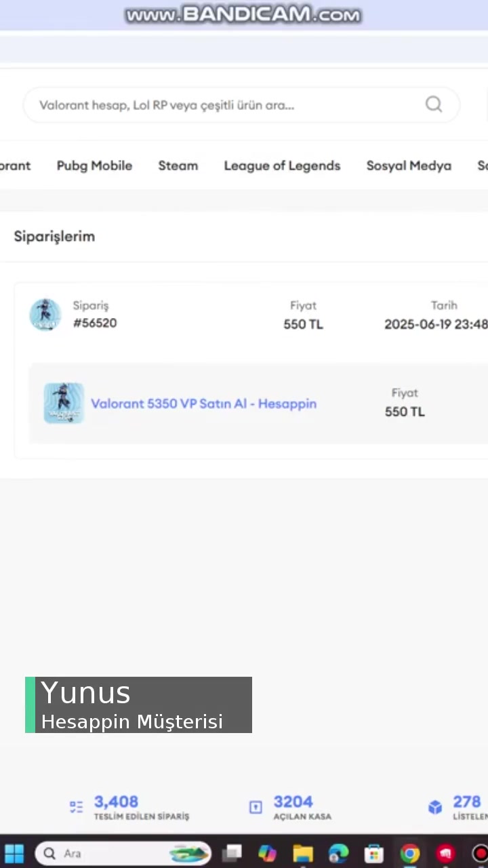This screenshot has height=868, width=488.
Task: Switch to Google Chrome in the taskbar
Action: [409, 853]
